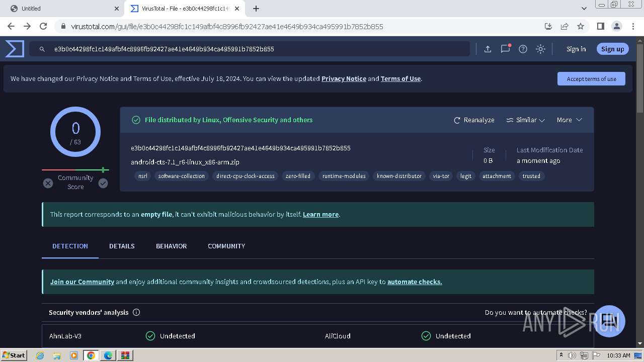Click the Chrome address bar

pyautogui.click(x=302, y=27)
